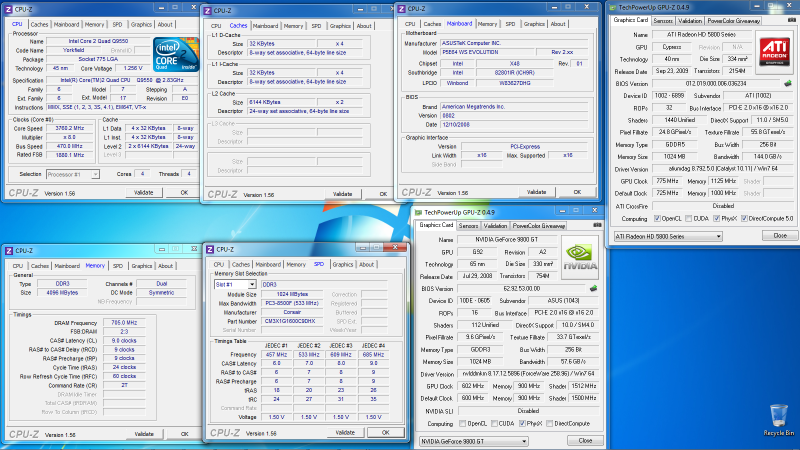Open the NVIDIA GeForce 9800 GT dropdown
800x450 pixels.
coord(473,441)
